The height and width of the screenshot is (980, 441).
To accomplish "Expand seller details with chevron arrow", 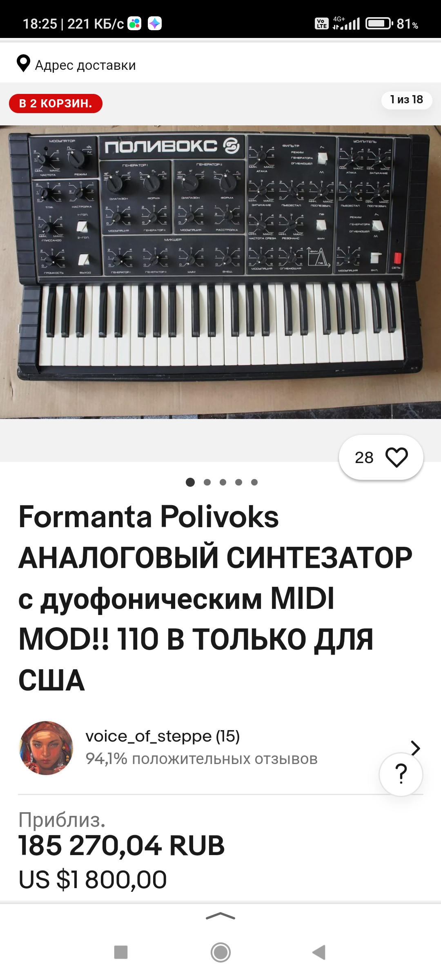I will [415, 748].
